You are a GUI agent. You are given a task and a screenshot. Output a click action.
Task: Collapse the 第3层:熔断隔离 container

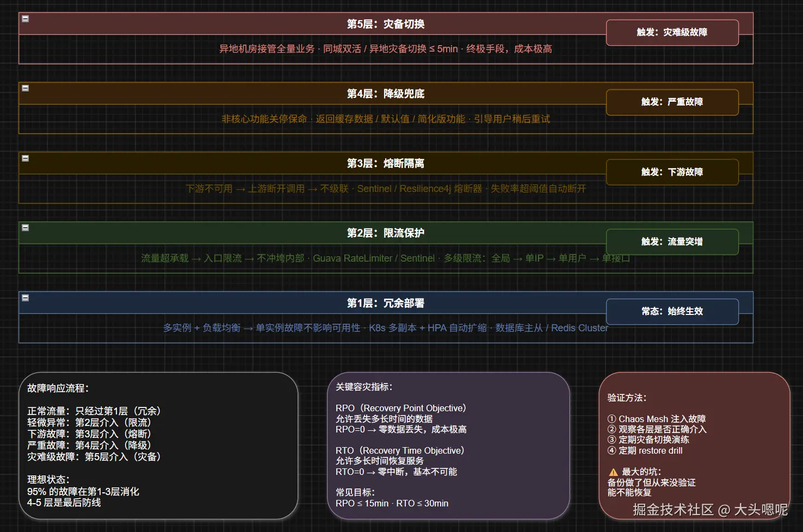(x=25, y=158)
